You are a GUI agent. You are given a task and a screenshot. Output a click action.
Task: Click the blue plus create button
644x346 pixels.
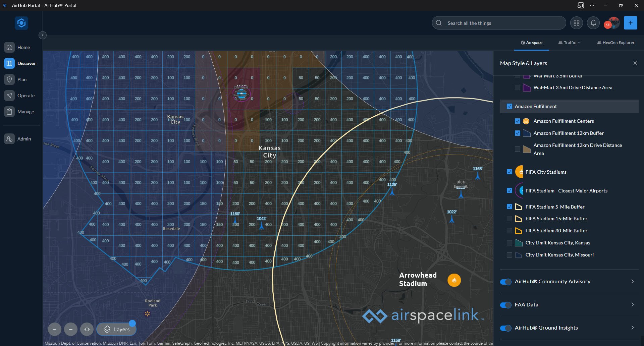631,23
